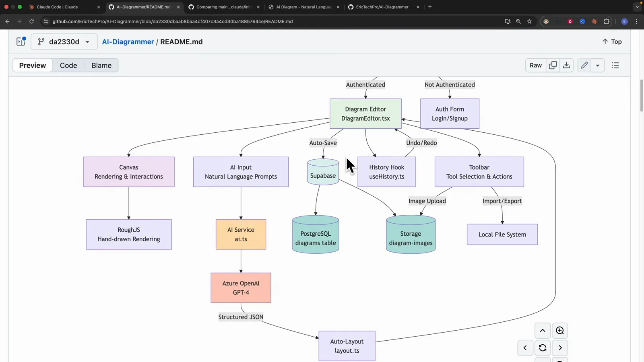Switch to the Preview tab
Viewport: 644px width, 362px height.
click(33, 65)
